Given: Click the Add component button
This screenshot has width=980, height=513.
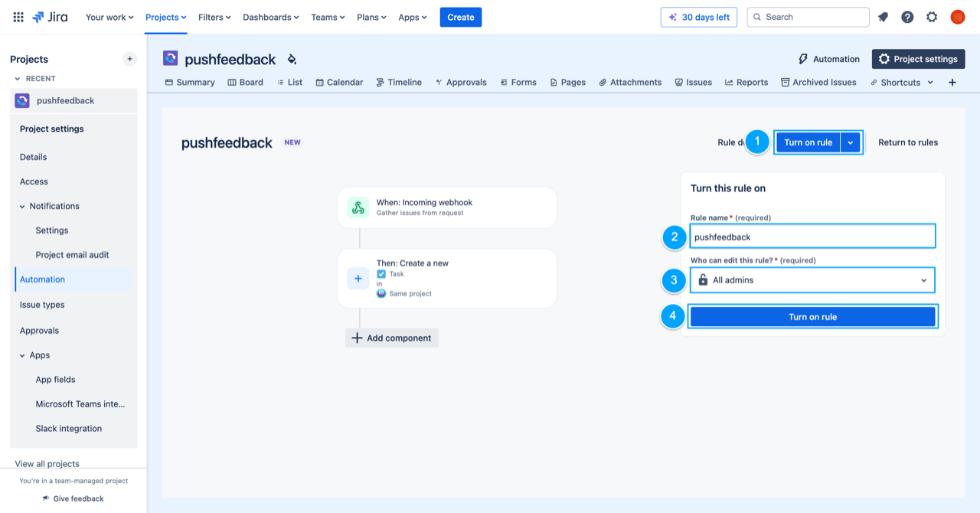Looking at the screenshot, I should (392, 338).
